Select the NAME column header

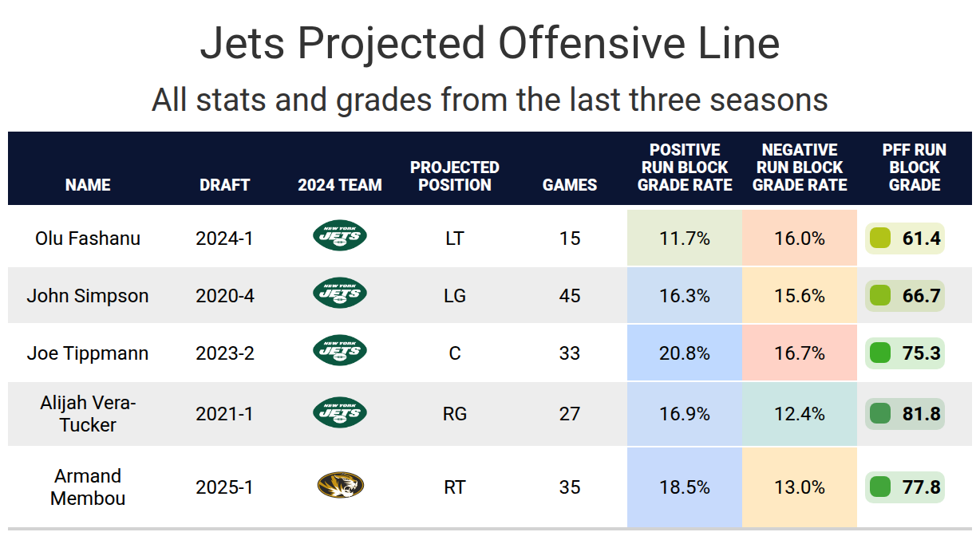click(x=88, y=185)
